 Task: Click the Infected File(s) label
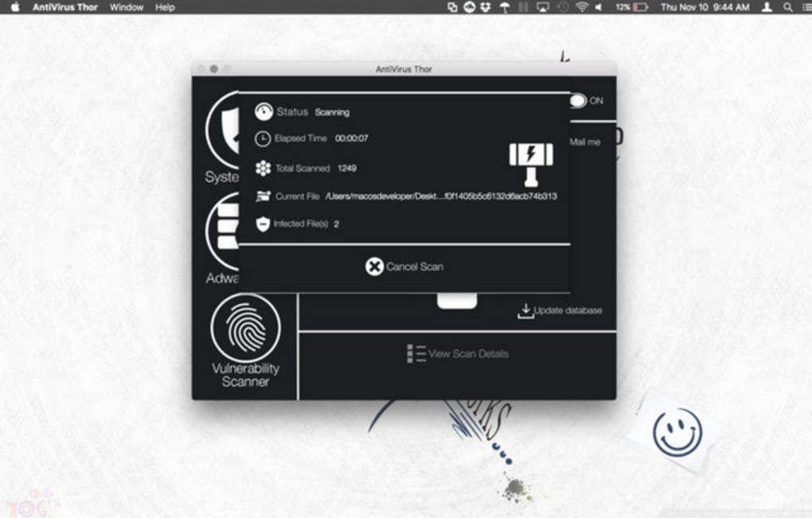tap(300, 224)
